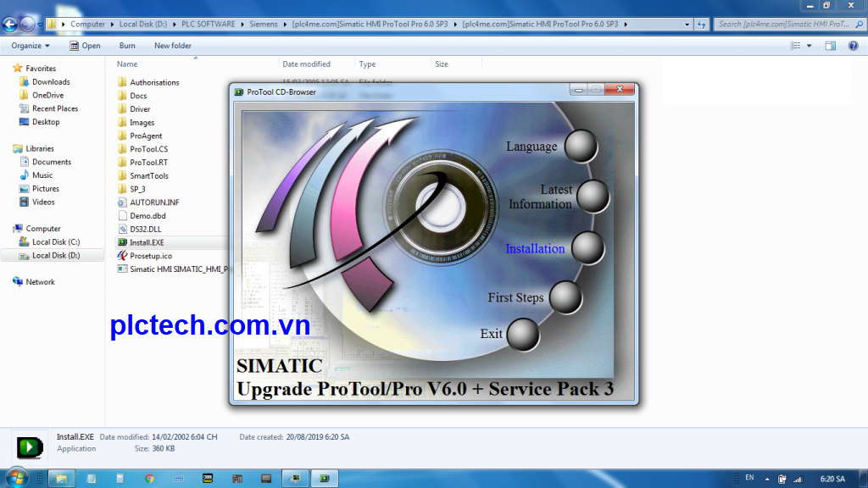The width and height of the screenshot is (868, 488).
Task: Go back with the Explorer back arrow
Action: point(9,25)
